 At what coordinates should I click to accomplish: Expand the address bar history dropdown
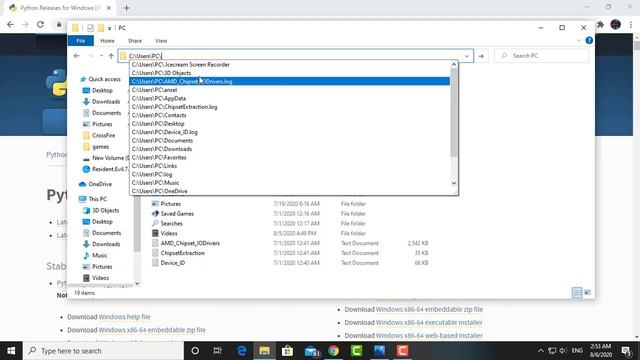(467, 56)
